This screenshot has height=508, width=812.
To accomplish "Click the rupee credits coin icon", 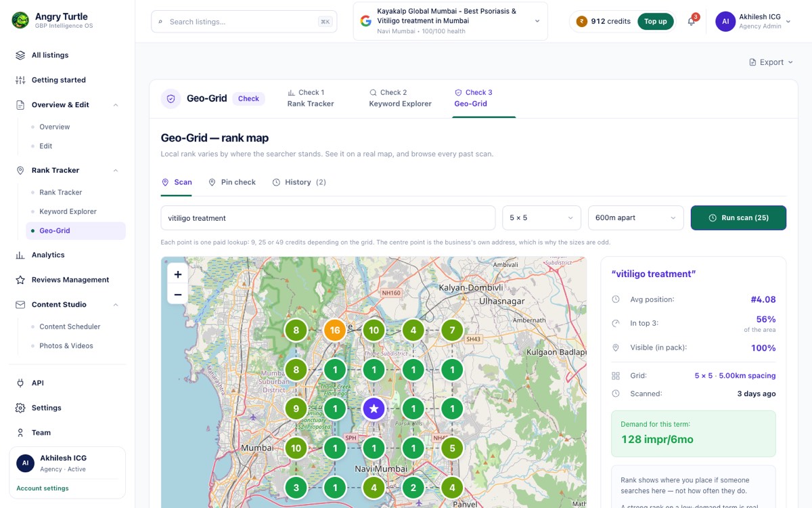I will coord(581,21).
